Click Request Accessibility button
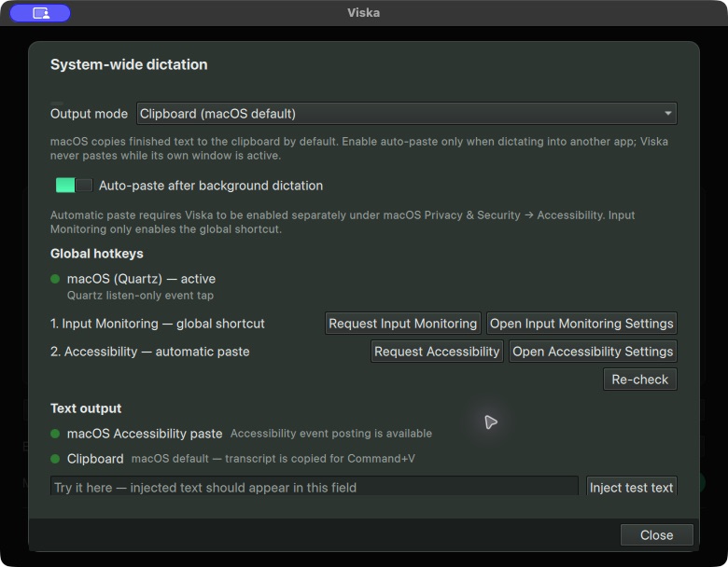This screenshot has width=728, height=567. pos(437,352)
